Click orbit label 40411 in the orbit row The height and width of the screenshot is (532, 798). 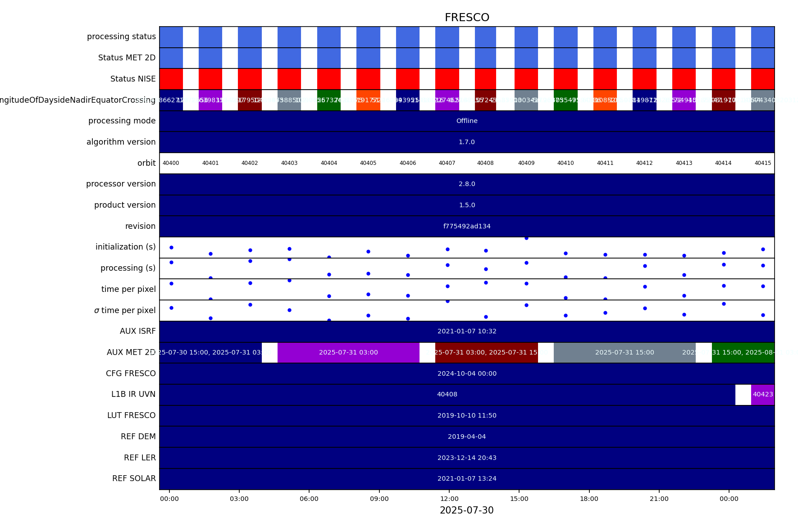605,163
